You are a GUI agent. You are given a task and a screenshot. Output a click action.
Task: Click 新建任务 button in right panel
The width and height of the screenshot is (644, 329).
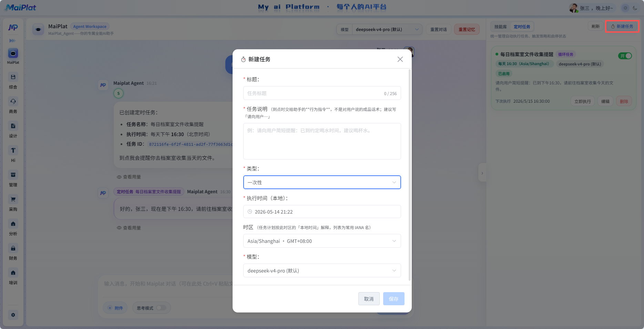[622, 27]
